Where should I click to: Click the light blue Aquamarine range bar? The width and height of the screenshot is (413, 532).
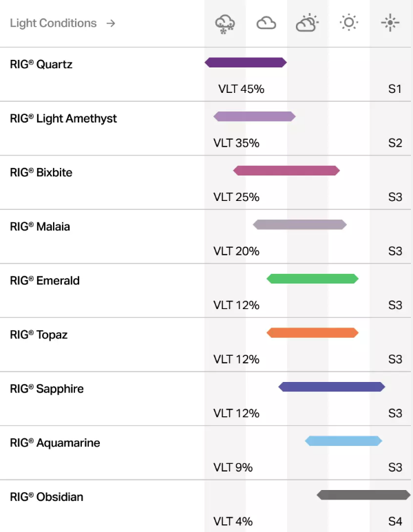343,440
